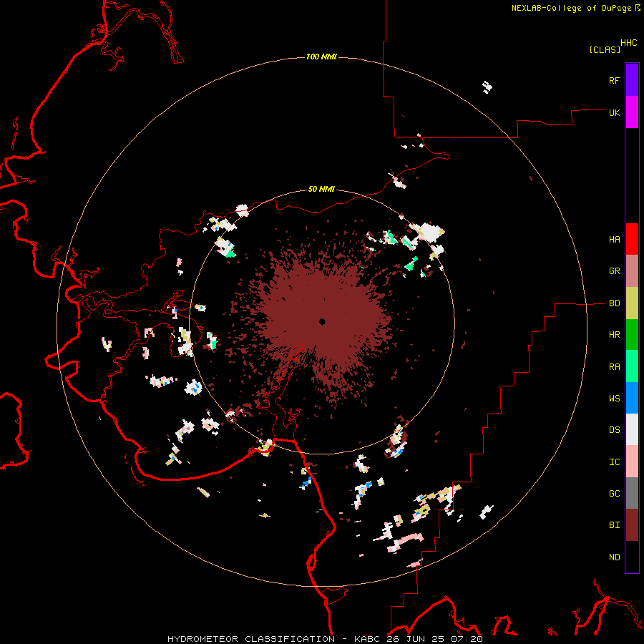Click the KABC radar station identifier
The height and width of the screenshot is (644, 644).
point(367,639)
